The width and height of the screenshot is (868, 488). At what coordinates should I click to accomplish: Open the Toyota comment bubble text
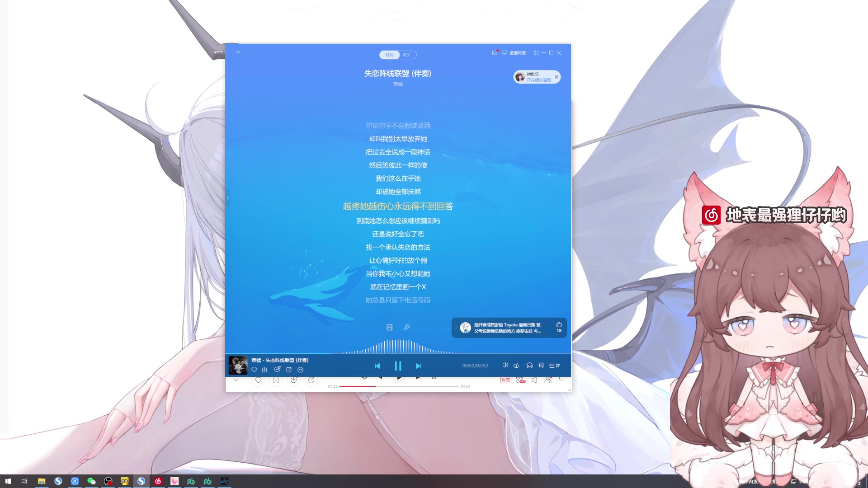[507, 328]
